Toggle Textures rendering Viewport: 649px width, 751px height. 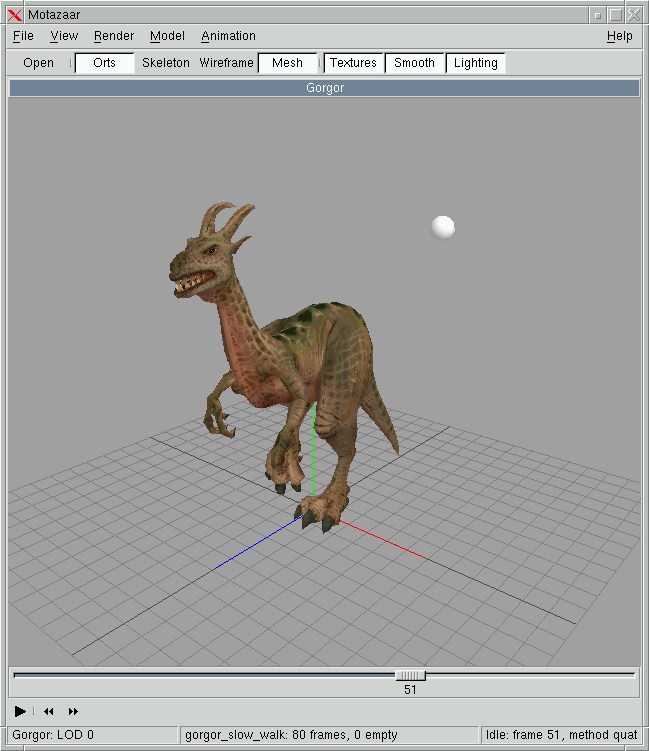353,63
